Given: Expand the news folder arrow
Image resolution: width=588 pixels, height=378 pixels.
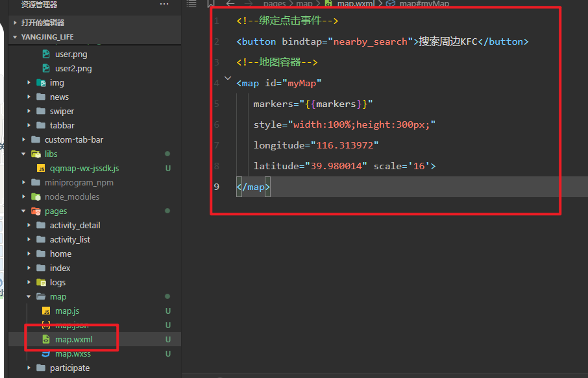Looking at the screenshot, I should (x=29, y=97).
